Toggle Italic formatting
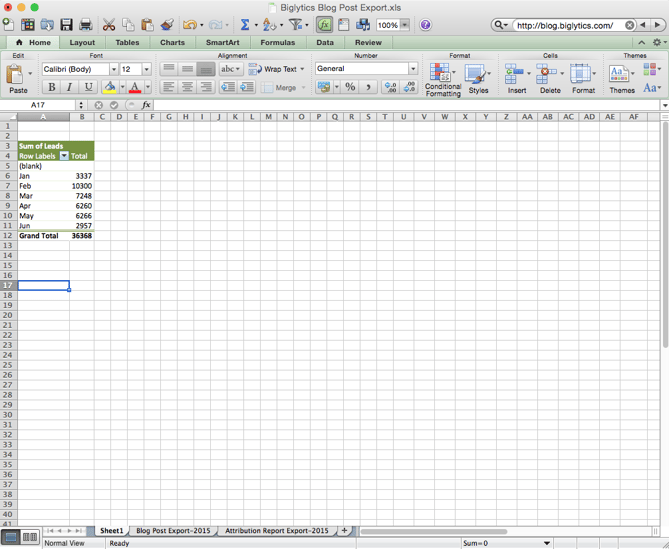669x549 pixels. point(70,87)
